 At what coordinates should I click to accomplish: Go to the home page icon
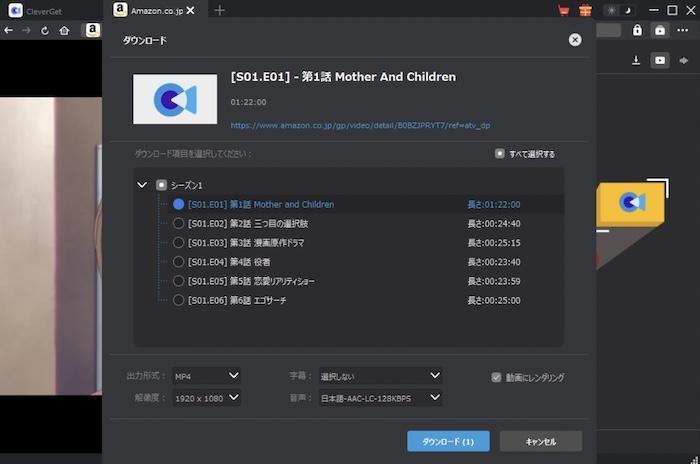pyautogui.click(x=64, y=30)
